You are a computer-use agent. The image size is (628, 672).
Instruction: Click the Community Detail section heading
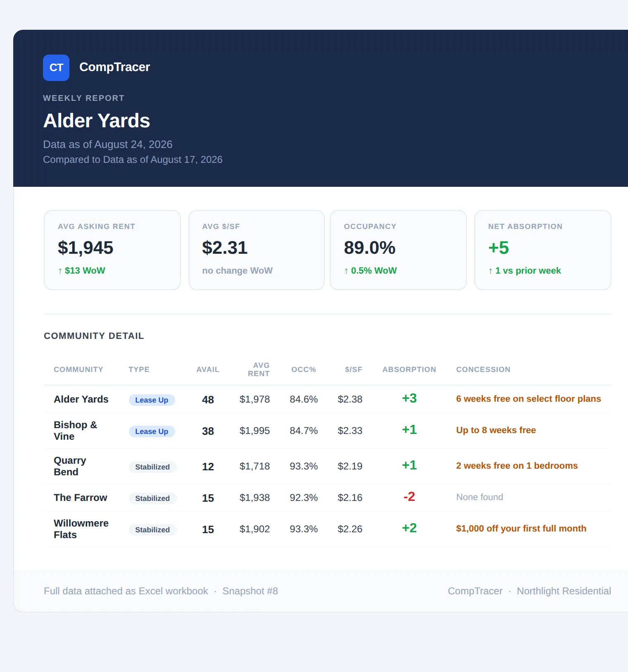pos(94,336)
